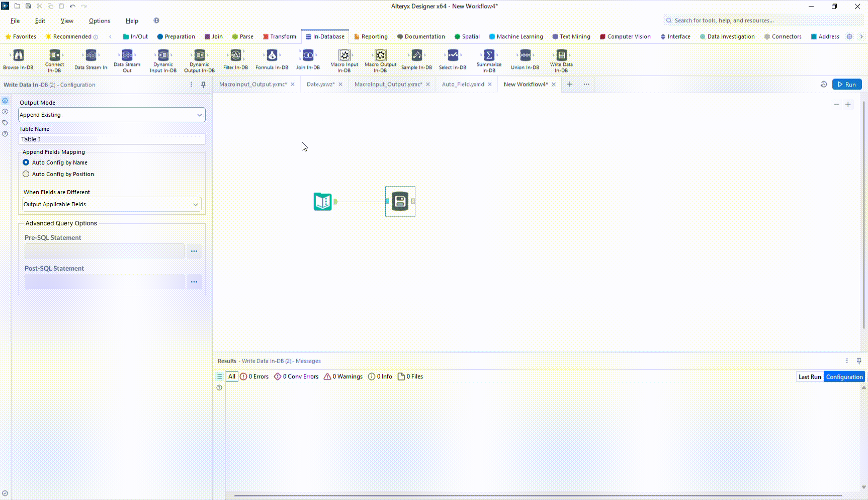868x500 pixels.
Task: Enable Auto Config by Position
Action: [x=26, y=174]
